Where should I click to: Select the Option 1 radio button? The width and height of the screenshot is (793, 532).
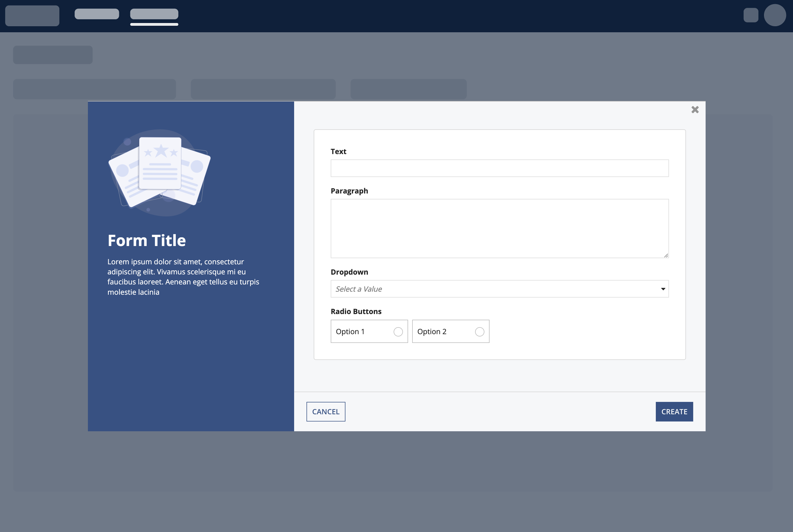point(398,332)
